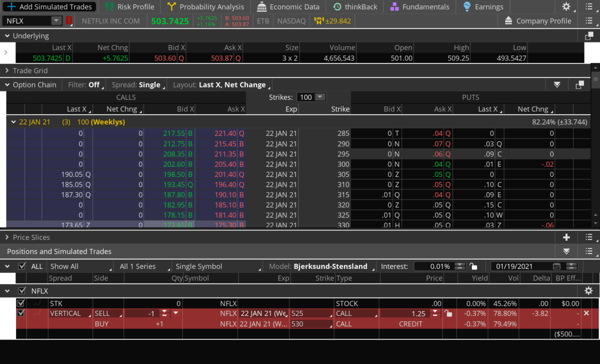Switch to Probability Analysis tab
The height and width of the screenshot is (364, 600).
click(x=206, y=6)
